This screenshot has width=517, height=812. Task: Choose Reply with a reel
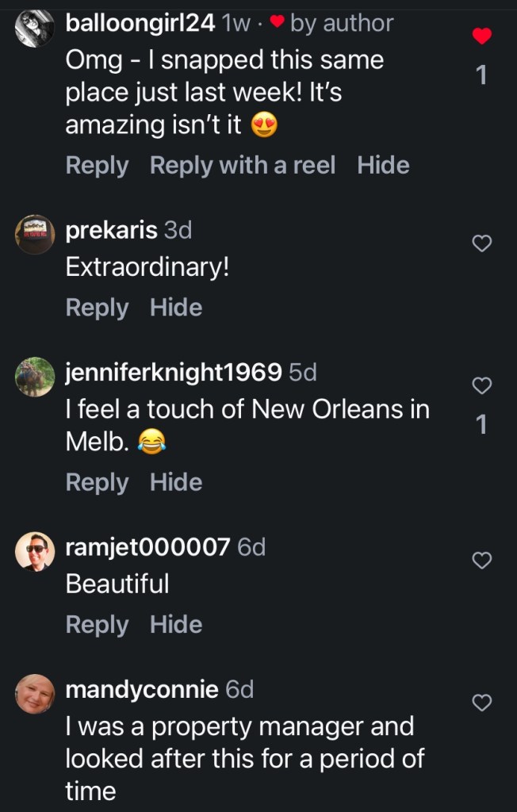[x=243, y=166]
